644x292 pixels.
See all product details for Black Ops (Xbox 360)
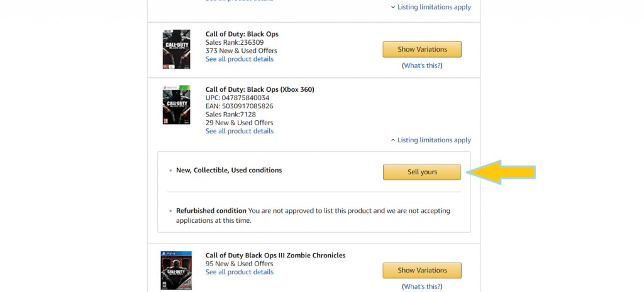tap(240, 132)
